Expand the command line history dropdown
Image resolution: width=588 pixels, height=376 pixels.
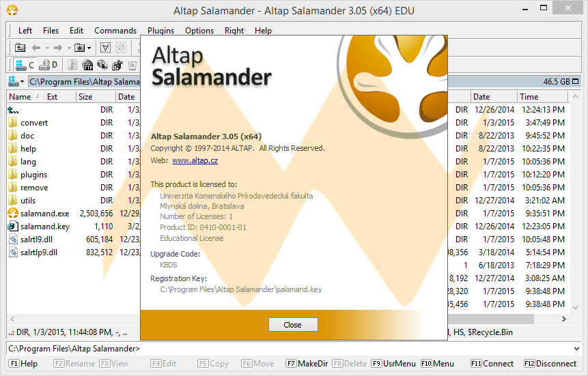[x=576, y=349]
